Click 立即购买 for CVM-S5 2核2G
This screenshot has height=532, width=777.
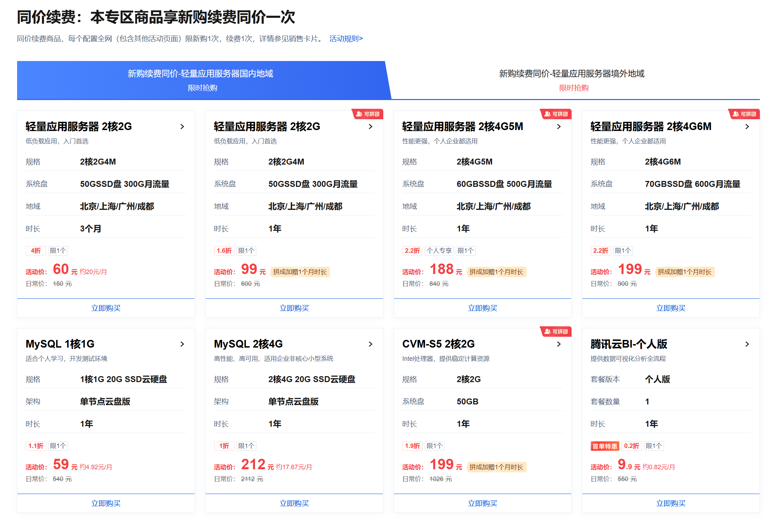pos(483,503)
